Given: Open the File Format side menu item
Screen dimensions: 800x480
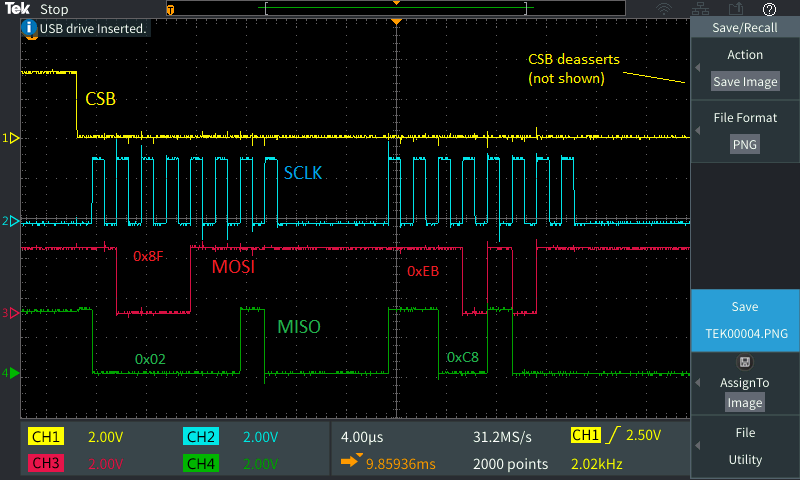Looking at the screenshot, I should (745, 131).
